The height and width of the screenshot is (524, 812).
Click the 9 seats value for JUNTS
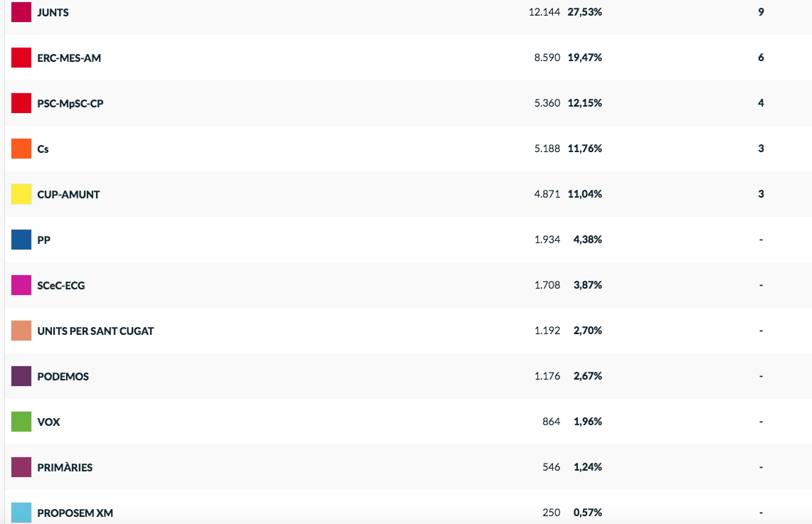click(x=761, y=12)
